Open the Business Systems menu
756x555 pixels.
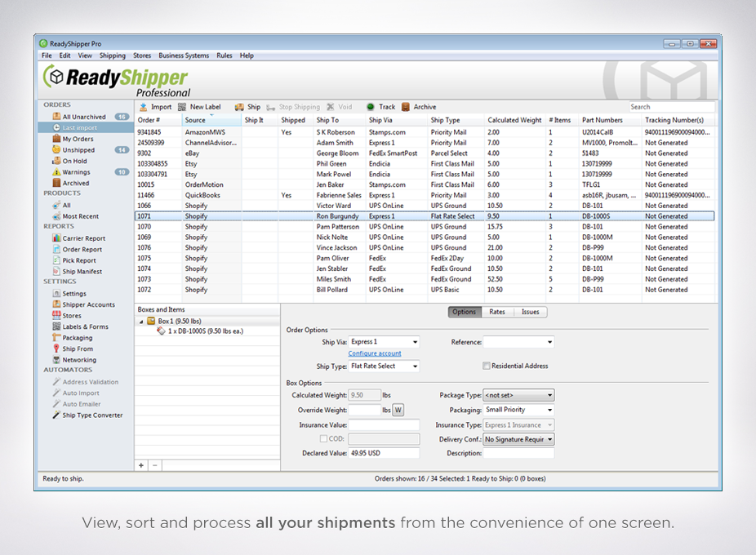[x=184, y=55]
